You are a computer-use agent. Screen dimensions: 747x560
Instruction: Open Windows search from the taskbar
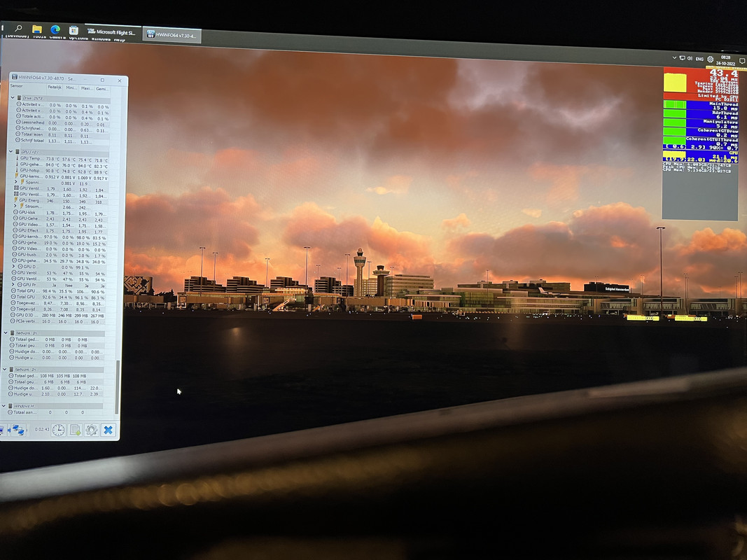[18, 29]
